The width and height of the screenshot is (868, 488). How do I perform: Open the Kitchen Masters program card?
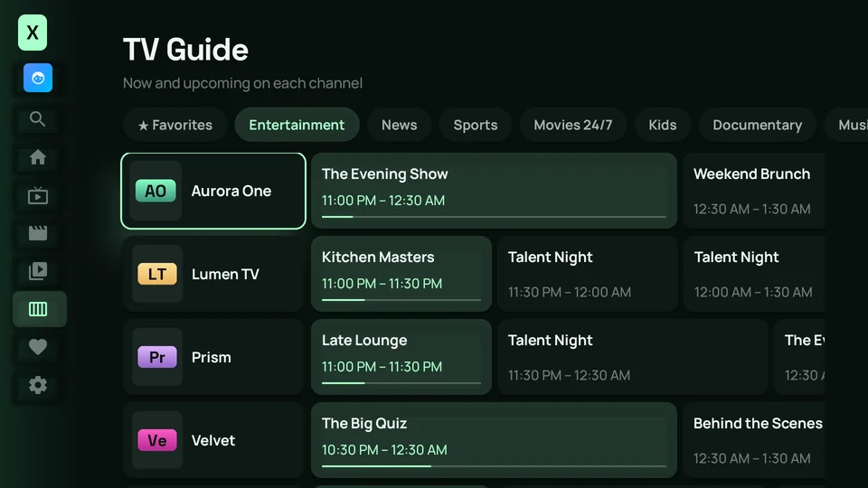click(x=401, y=274)
